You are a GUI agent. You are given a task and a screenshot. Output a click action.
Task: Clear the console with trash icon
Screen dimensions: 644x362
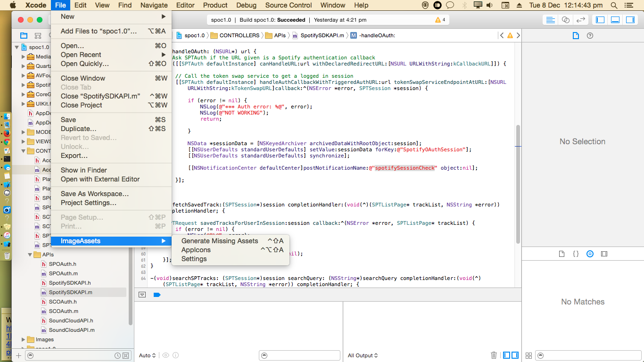[494, 355]
